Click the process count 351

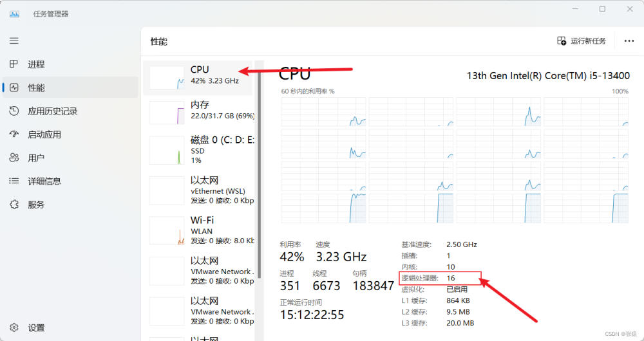(x=290, y=286)
